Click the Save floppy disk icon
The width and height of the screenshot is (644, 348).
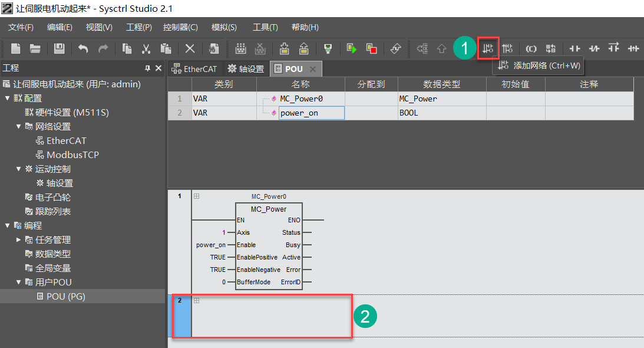59,48
